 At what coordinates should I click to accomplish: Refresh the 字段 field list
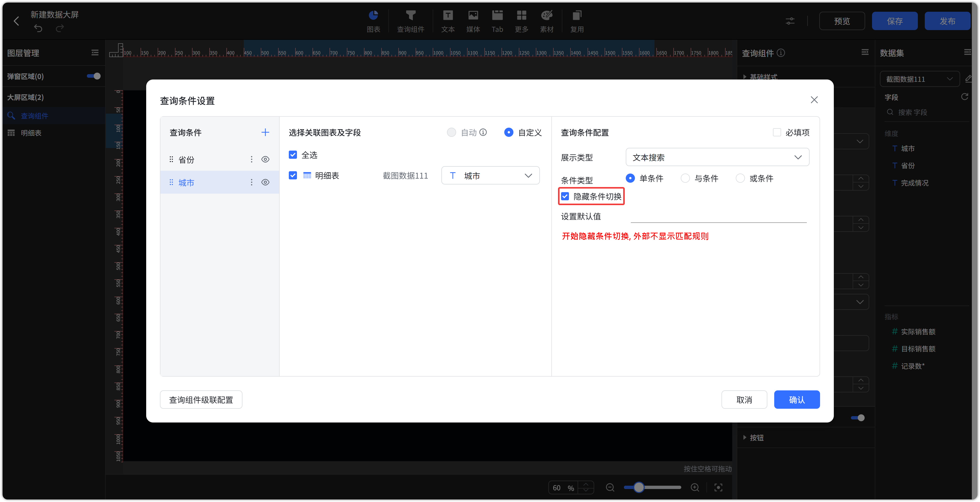point(964,97)
